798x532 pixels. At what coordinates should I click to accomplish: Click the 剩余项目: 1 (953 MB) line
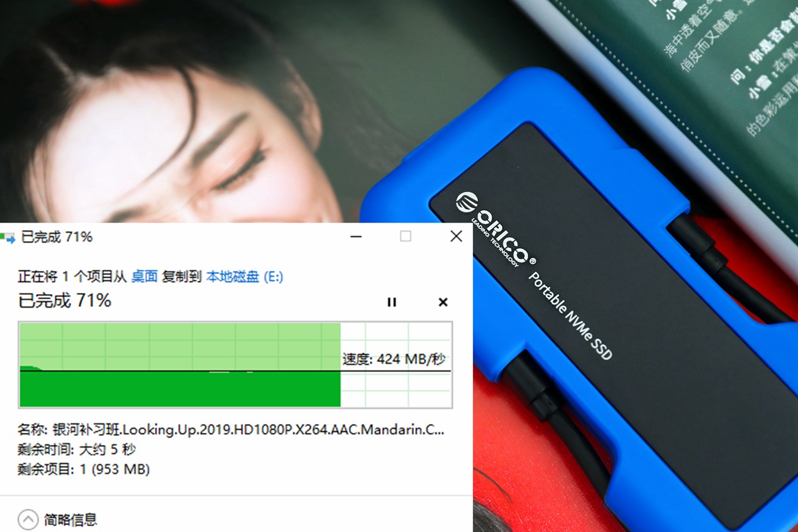(84, 469)
